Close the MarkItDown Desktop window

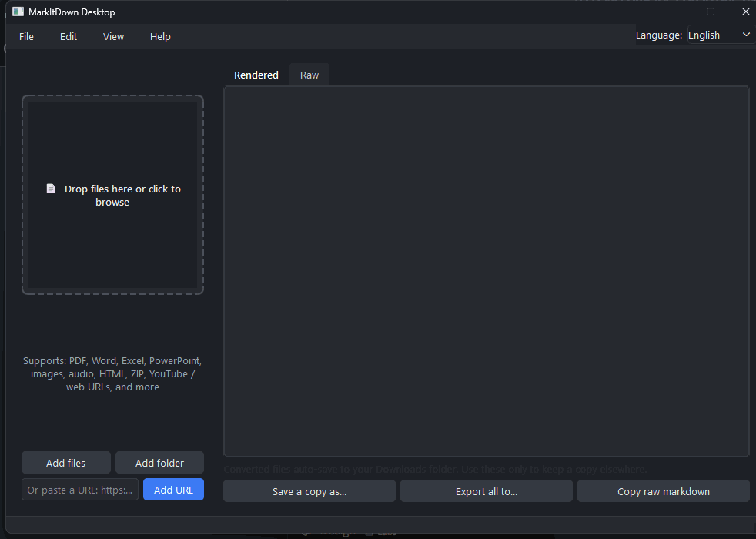[745, 12]
